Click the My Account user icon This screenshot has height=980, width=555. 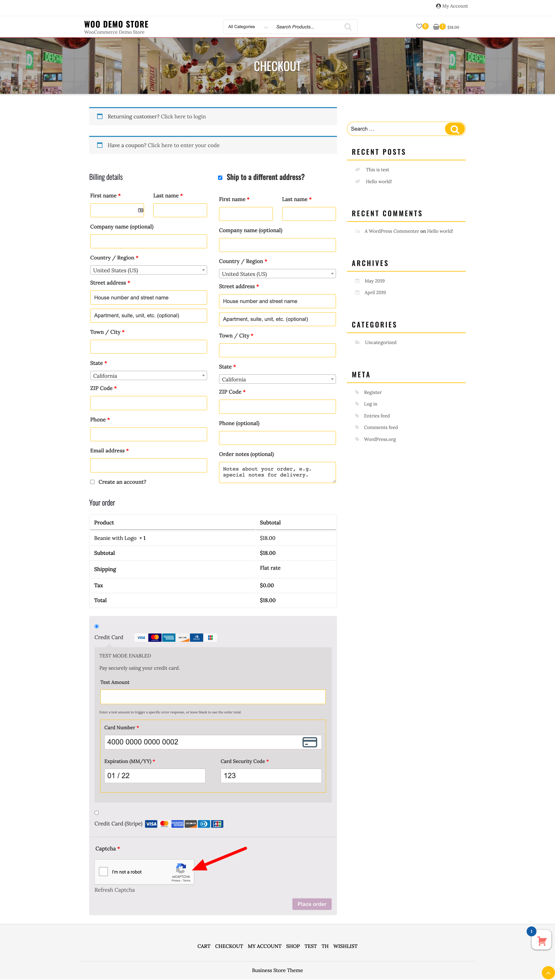(x=438, y=6)
